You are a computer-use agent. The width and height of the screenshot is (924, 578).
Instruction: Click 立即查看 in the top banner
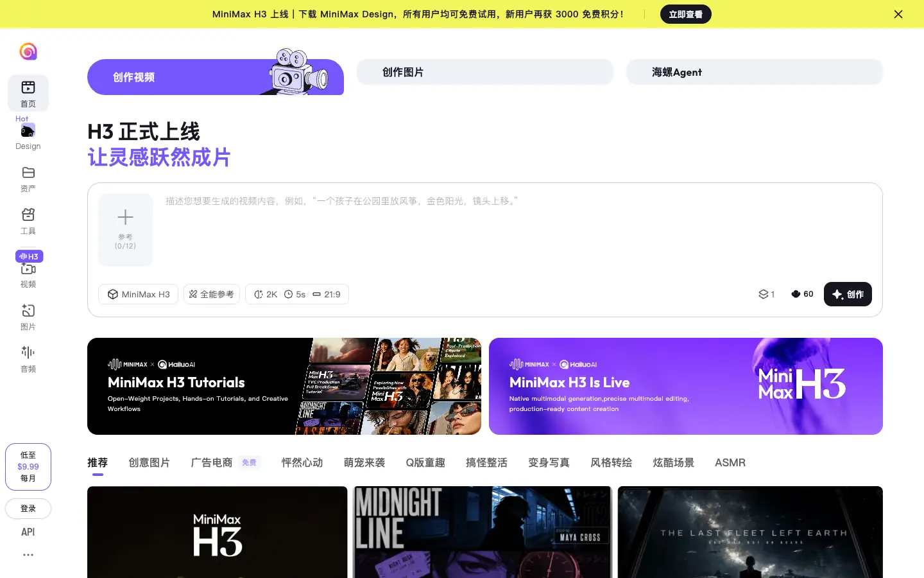(686, 14)
